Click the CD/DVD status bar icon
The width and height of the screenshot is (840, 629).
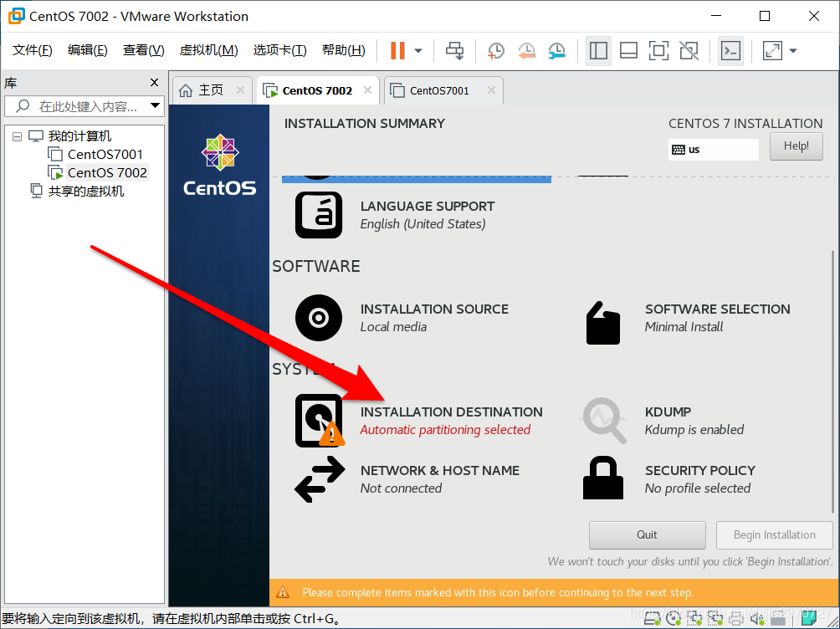click(x=674, y=619)
